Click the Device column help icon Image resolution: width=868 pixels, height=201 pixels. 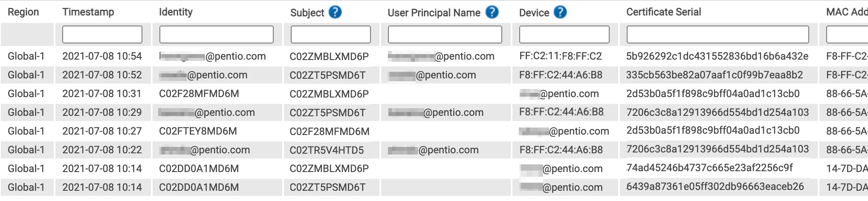[x=560, y=12]
